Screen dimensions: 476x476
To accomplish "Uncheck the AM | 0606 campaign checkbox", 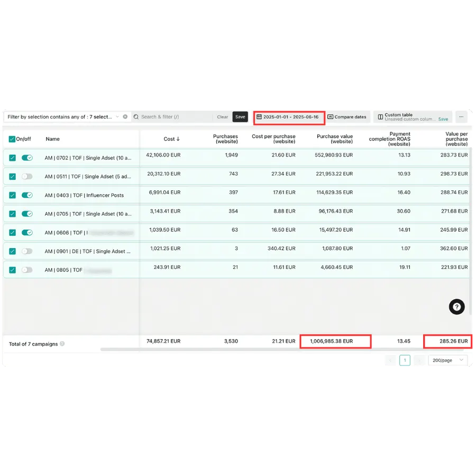I will pyautogui.click(x=13, y=233).
